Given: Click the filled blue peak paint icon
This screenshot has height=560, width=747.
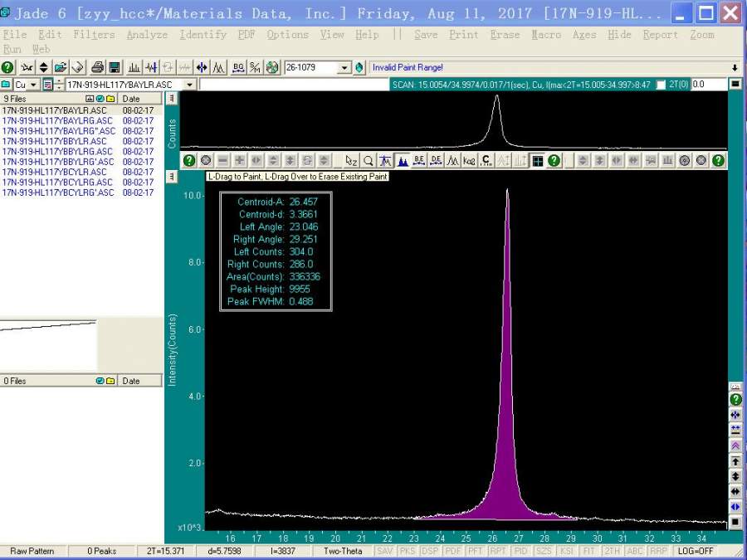Looking at the screenshot, I should pyautogui.click(x=403, y=160).
